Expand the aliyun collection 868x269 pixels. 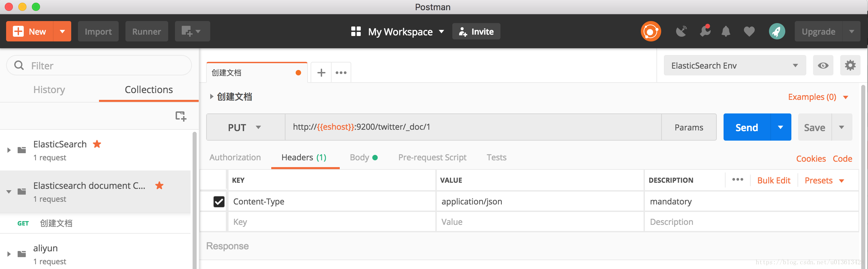(9, 254)
